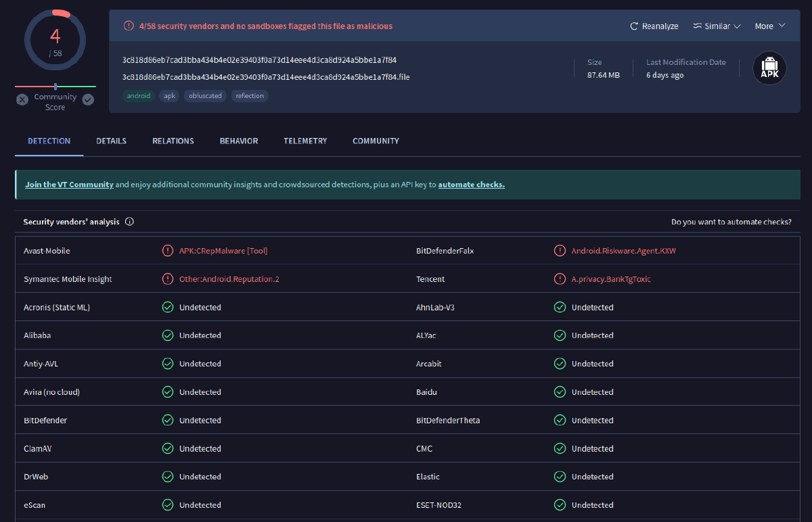The image size is (812, 522).
Task: Click the green check icon for Alibaba
Action: (167, 335)
